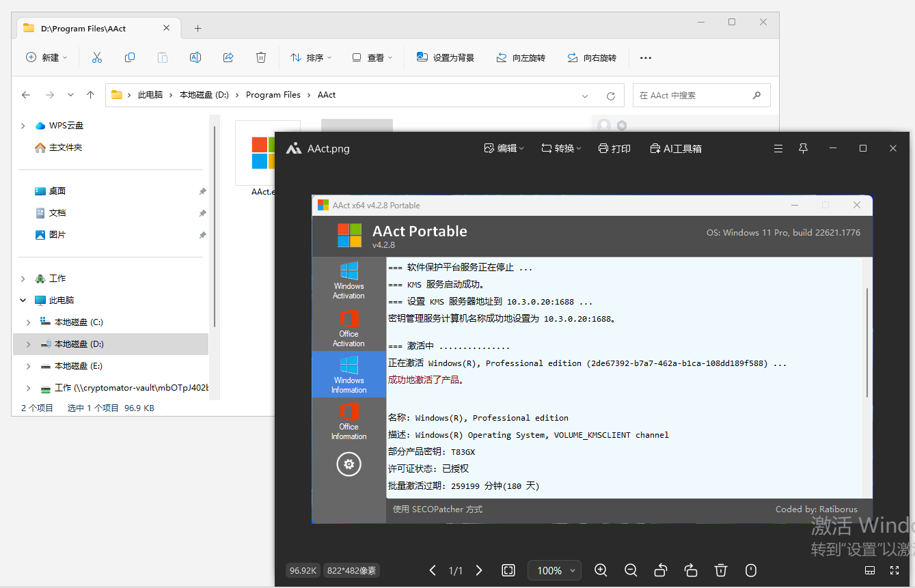Image resolution: width=915 pixels, height=588 pixels.
Task: Rotate the image counterclockwise in the viewer
Action: pos(661,570)
